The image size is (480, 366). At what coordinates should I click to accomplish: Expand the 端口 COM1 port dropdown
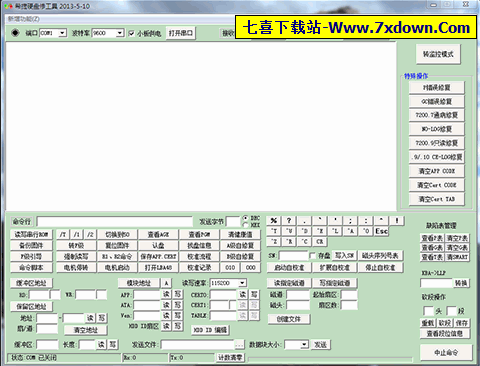(62, 33)
